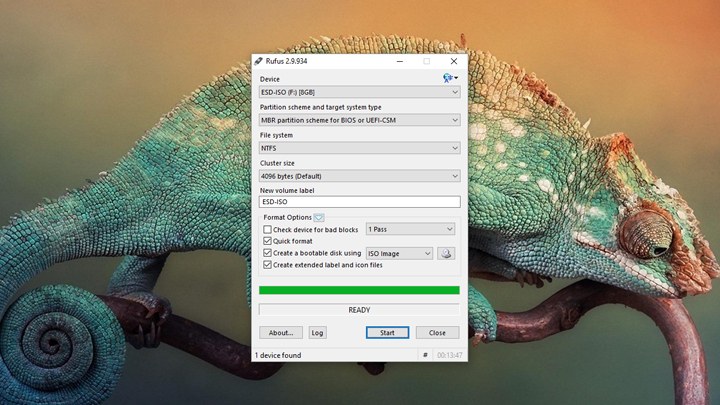Click the hash (#) checksum icon in status bar

point(425,355)
